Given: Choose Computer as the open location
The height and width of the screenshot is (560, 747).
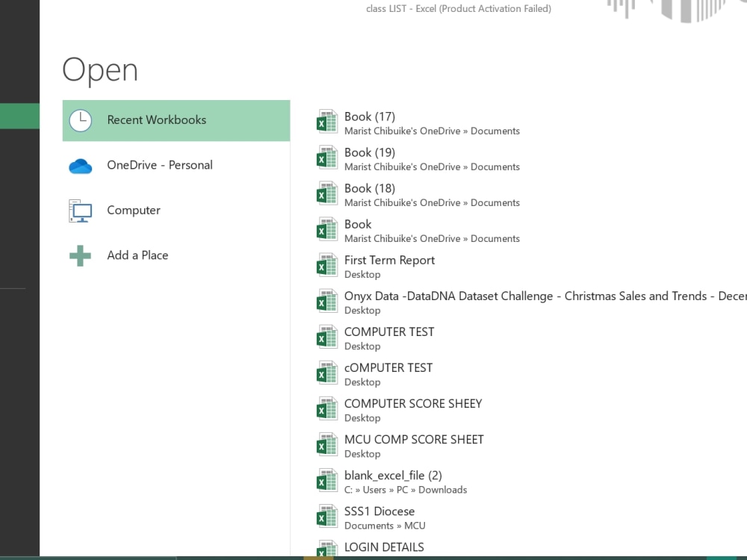Looking at the screenshot, I should click(176, 211).
